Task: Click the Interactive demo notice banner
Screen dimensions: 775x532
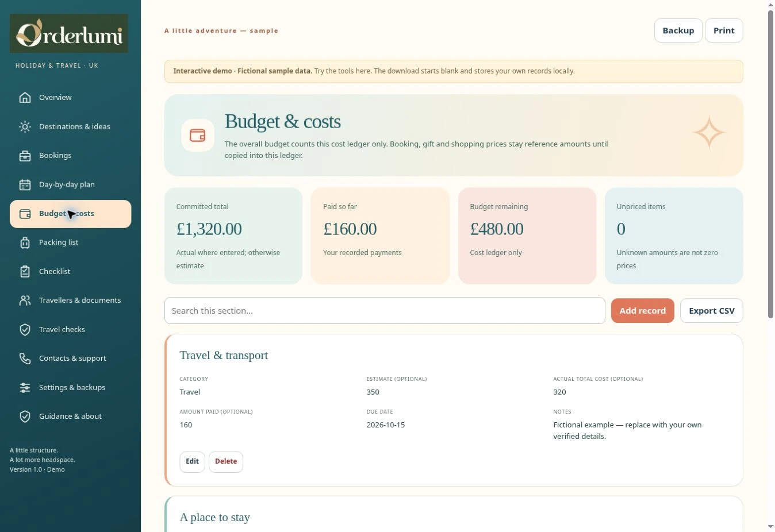Action: (454, 71)
